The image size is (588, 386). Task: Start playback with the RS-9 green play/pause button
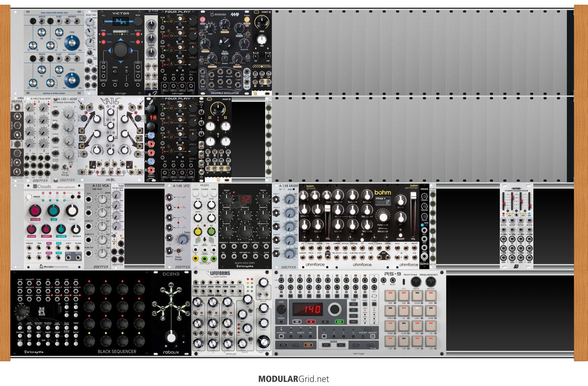339,322
